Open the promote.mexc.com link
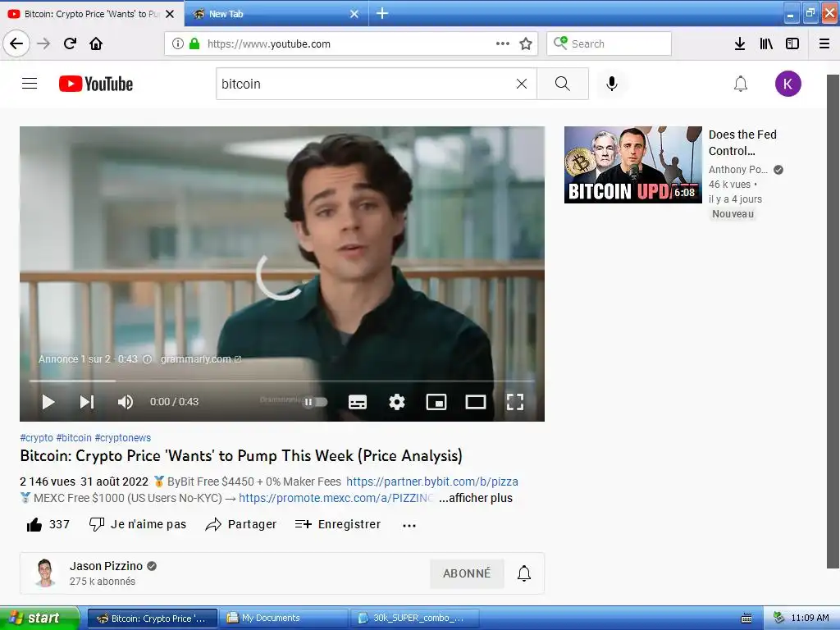Image resolution: width=840 pixels, height=630 pixels. (336, 498)
